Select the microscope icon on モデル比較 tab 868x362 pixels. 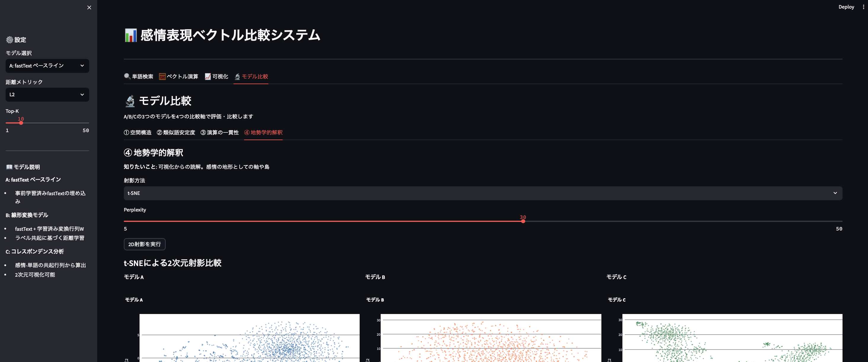(x=237, y=76)
